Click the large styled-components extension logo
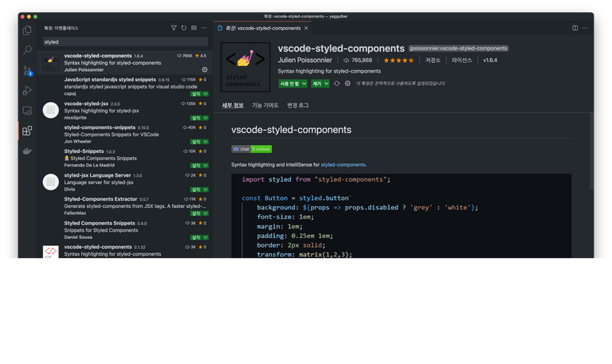 click(x=245, y=67)
